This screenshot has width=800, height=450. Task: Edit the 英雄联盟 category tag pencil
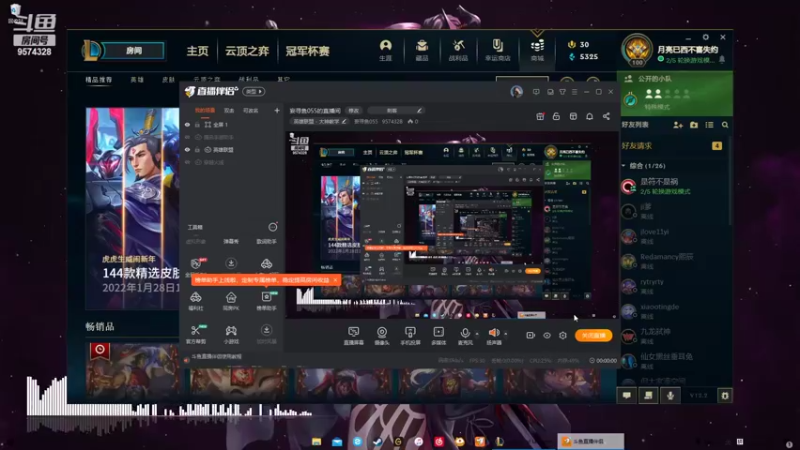click(344, 121)
